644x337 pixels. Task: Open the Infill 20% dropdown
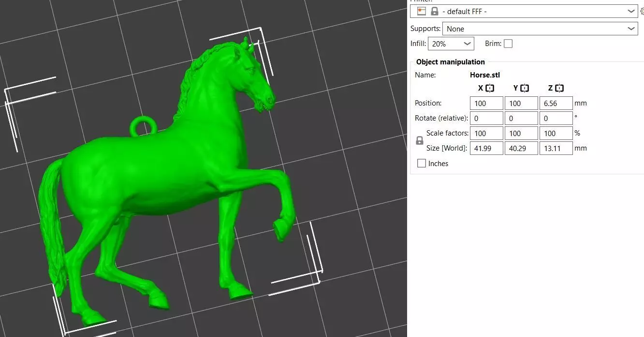click(x=451, y=44)
